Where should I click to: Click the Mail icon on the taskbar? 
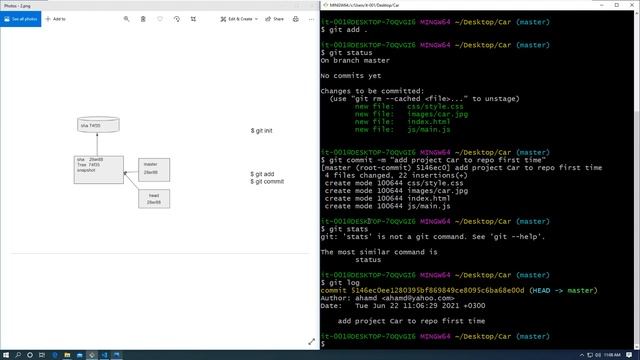[x=80, y=355]
